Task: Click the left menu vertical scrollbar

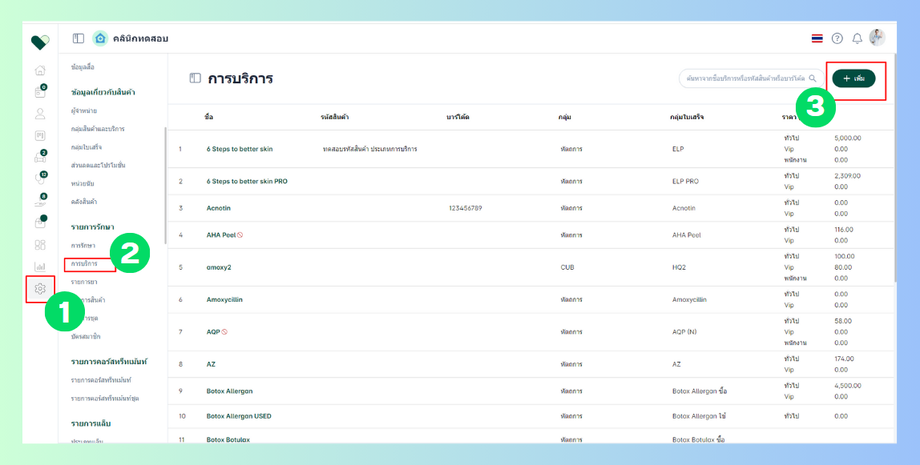Action: (165, 185)
